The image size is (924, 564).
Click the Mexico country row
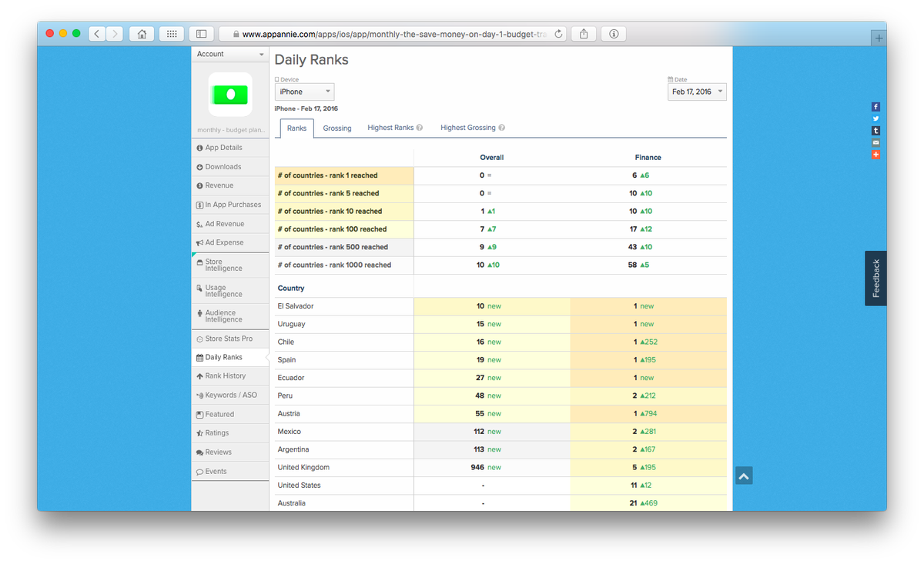coord(500,432)
